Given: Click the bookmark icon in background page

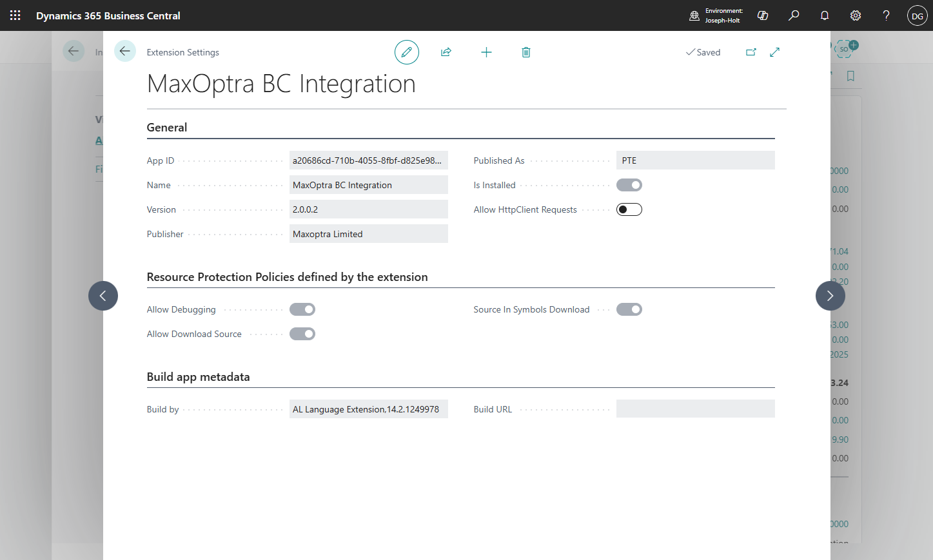Looking at the screenshot, I should pyautogui.click(x=850, y=76).
